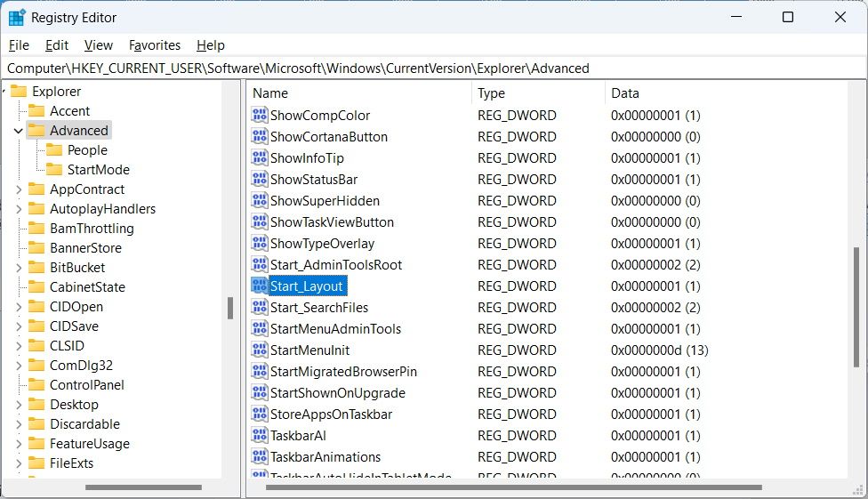Click the DWORD icon beside Start_AdminToolsRoot

coord(259,264)
